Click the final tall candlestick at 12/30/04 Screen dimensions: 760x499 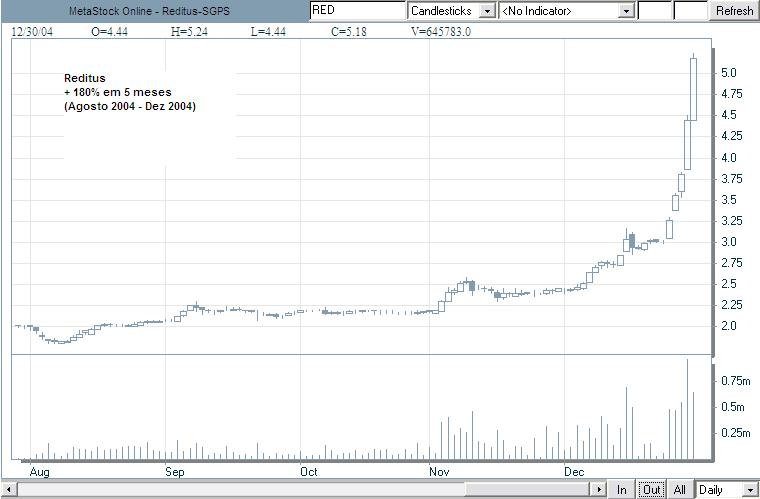pos(694,89)
